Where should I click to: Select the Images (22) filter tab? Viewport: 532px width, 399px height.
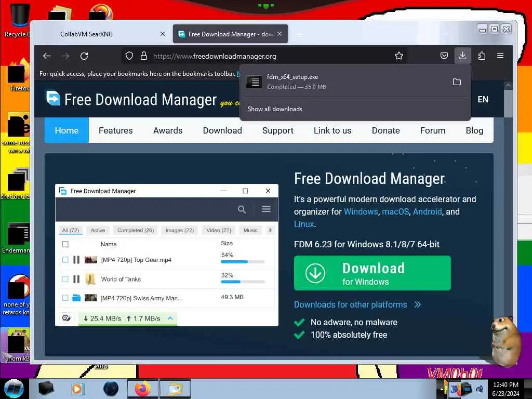click(x=179, y=230)
